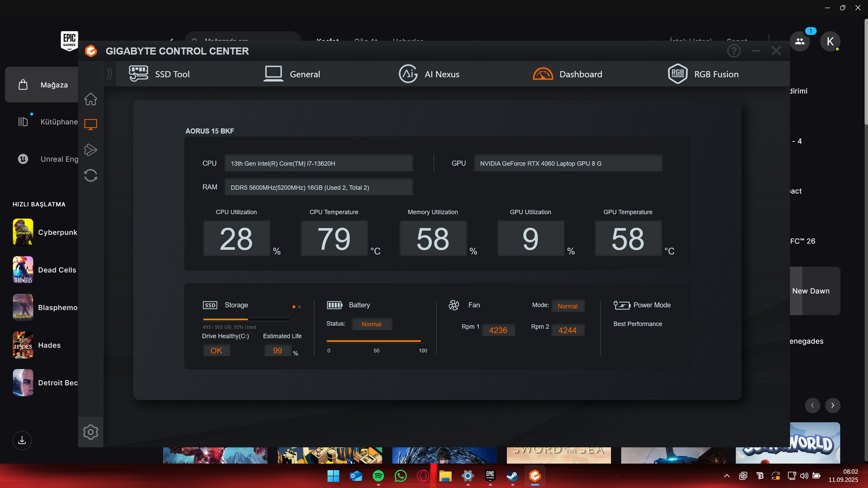Open Steam from the taskbar

(512, 476)
